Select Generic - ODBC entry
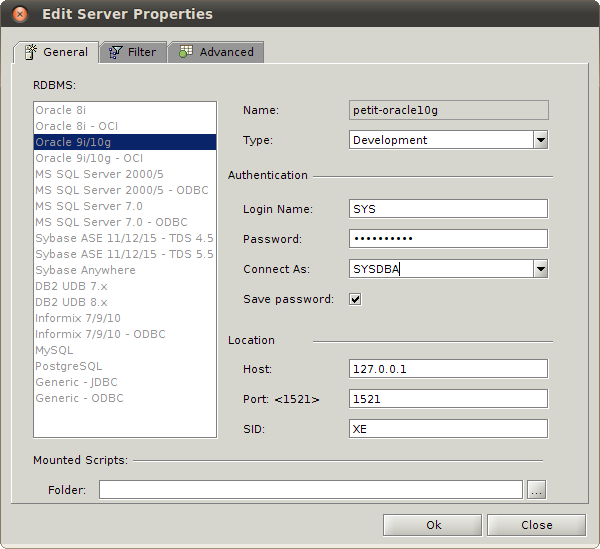600x549 pixels. (x=125, y=398)
